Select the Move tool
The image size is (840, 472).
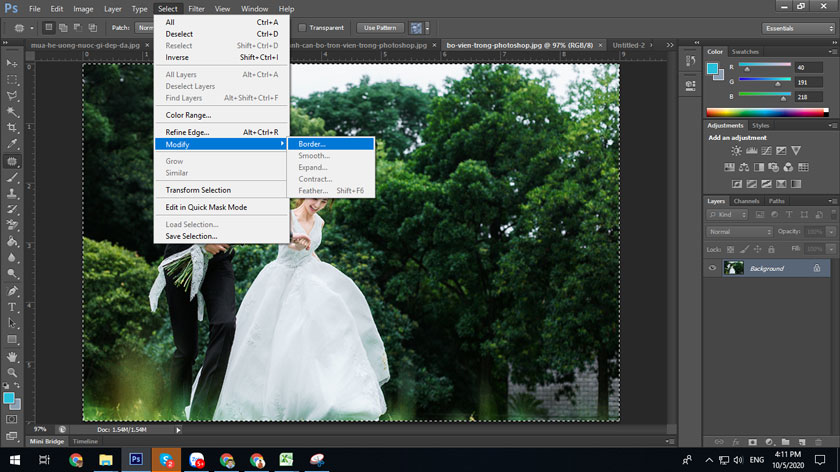coord(12,63)
